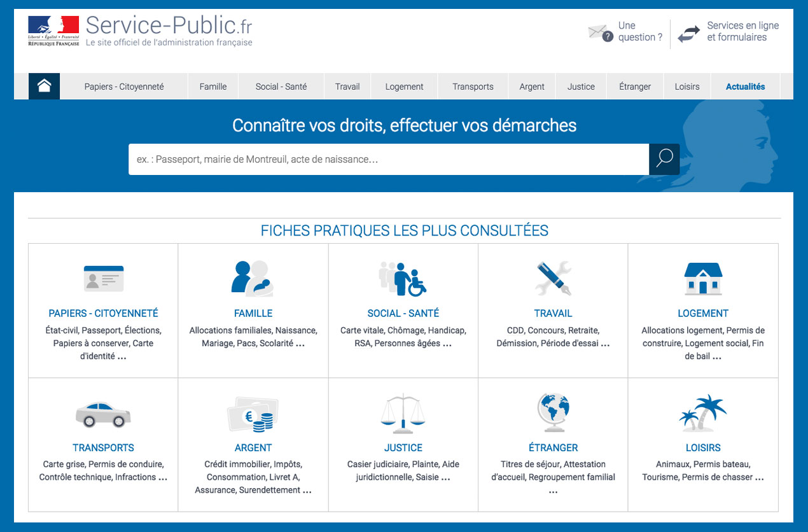
Task: Click the palm trees Loisirs icon
Action: tap(702, 413)
